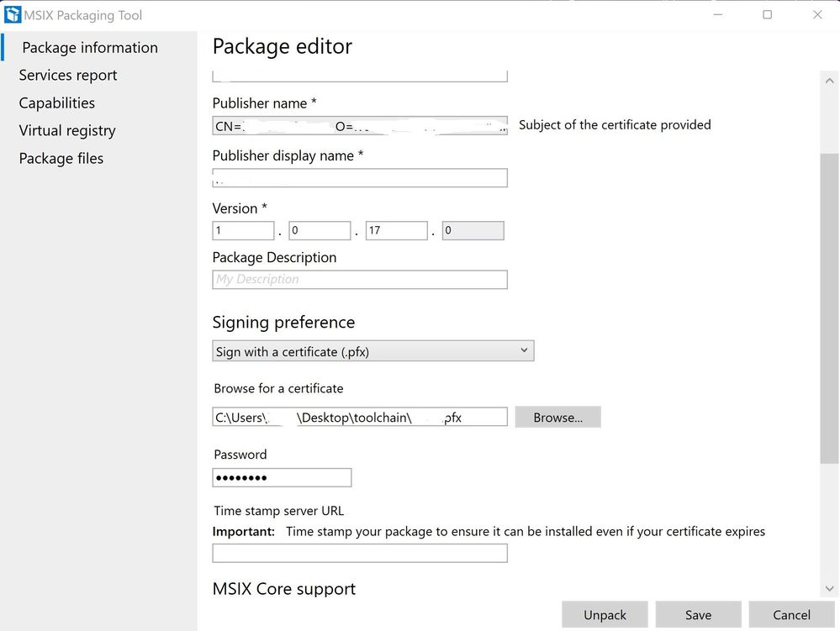Screen dimensions: 840x631
Task: Open the Package information section
Action: click(90, 48)
